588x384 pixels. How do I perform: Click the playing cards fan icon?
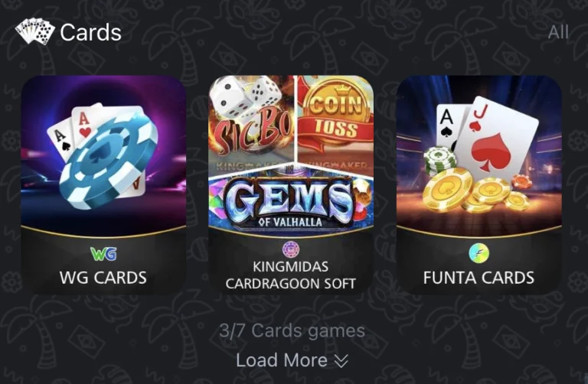point(35,31)
